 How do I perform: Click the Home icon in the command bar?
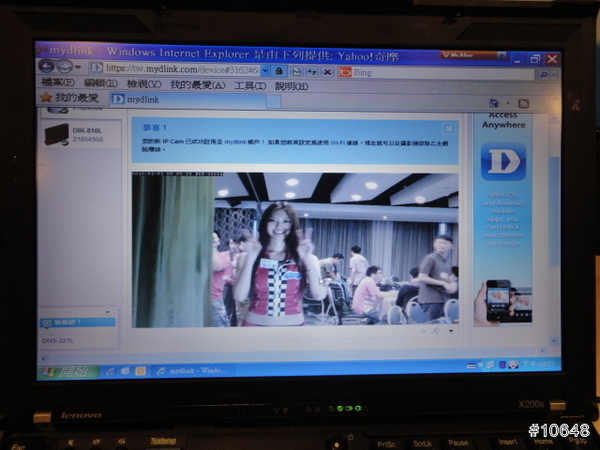tap(494, 103)
